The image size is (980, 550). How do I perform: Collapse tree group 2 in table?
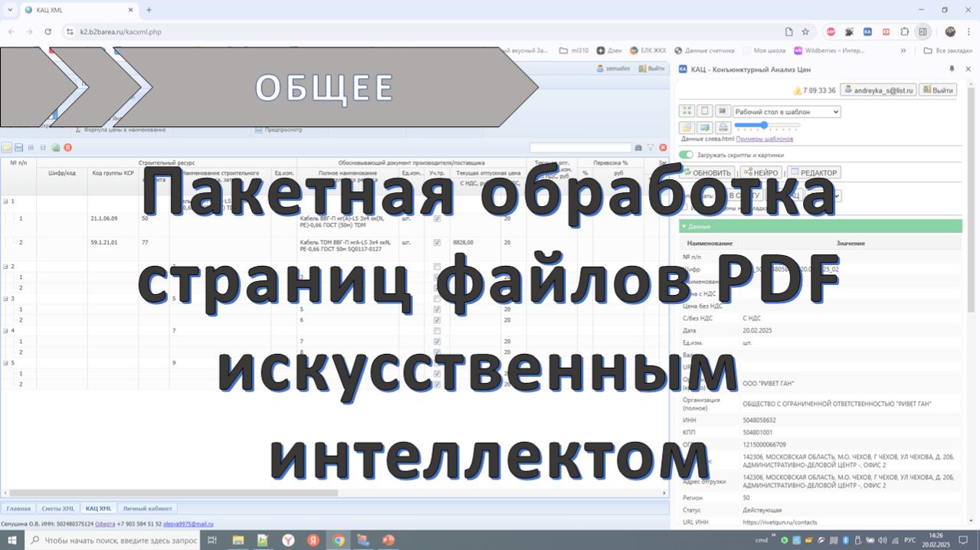pos(6,267)
